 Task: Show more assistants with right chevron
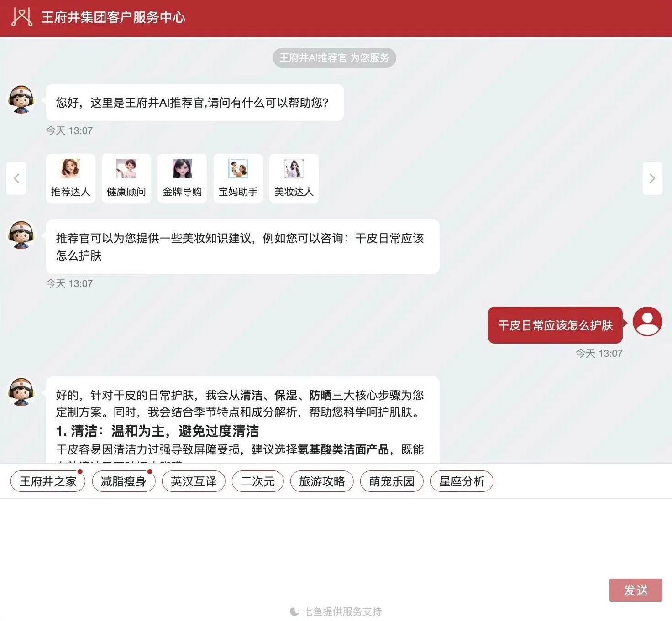652,178
